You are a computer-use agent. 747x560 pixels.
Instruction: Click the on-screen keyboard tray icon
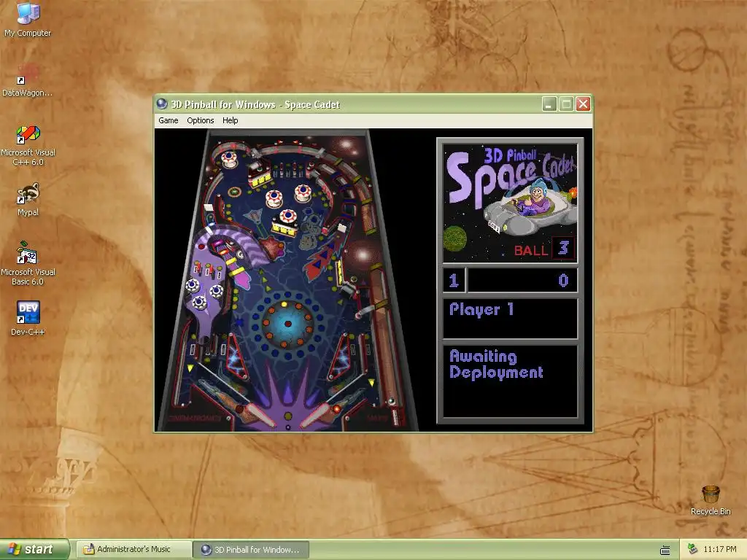click(665, 550)
